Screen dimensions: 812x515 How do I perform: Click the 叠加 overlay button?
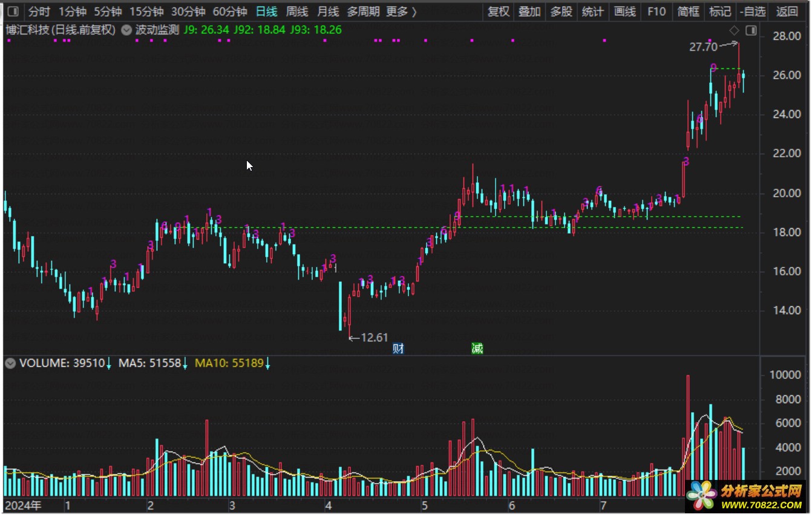coord(529,11)
